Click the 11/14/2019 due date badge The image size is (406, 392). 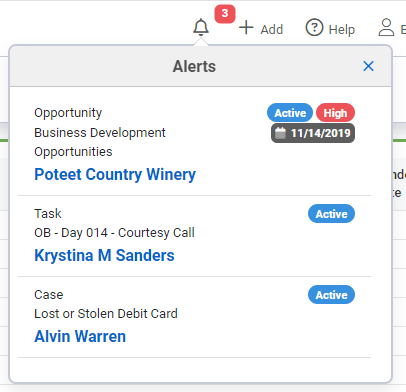coord(313,133)
